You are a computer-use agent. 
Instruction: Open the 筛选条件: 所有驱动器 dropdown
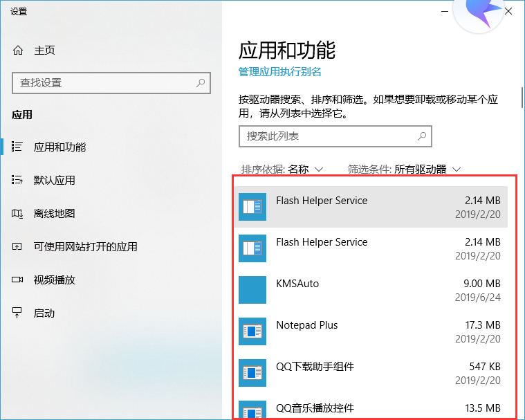pos(404,169)
